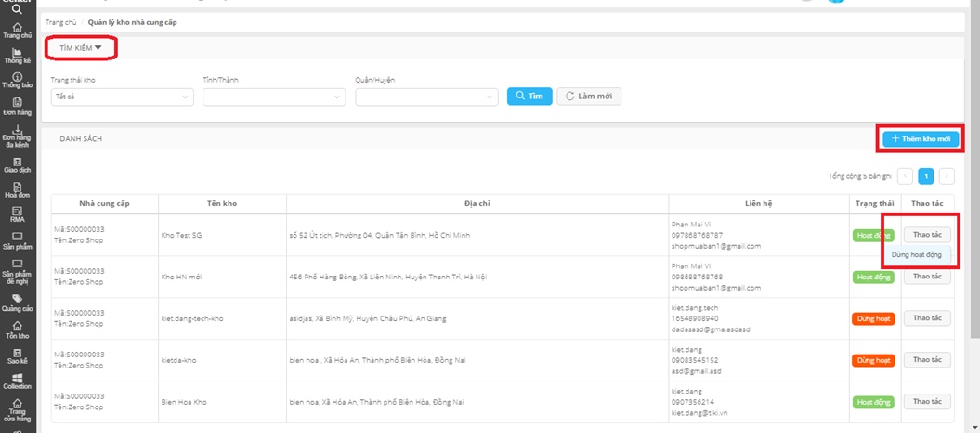Click the Thêm kho mới button
980x439 pixels.
pyautogui.click(x=921, y=139)
